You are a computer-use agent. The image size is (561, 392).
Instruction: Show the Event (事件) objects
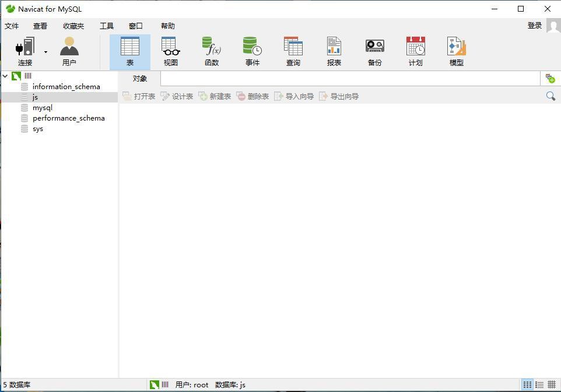click(253, 52)
